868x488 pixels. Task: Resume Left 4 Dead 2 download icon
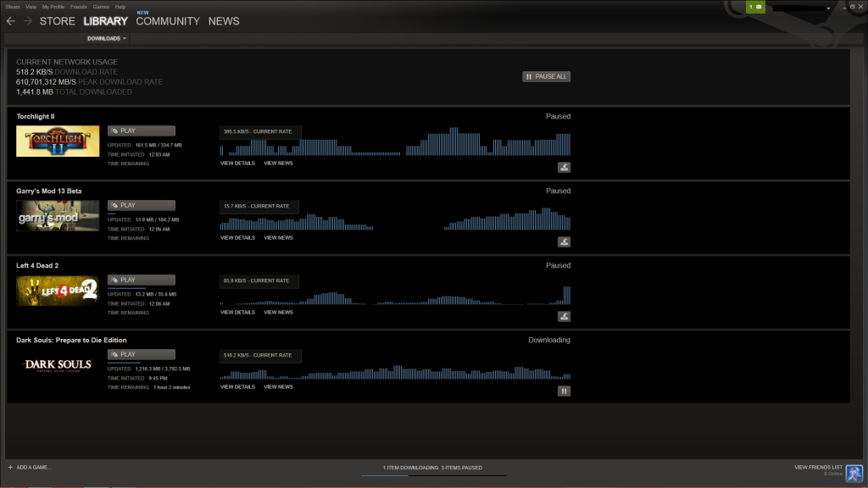click(564, 317)
